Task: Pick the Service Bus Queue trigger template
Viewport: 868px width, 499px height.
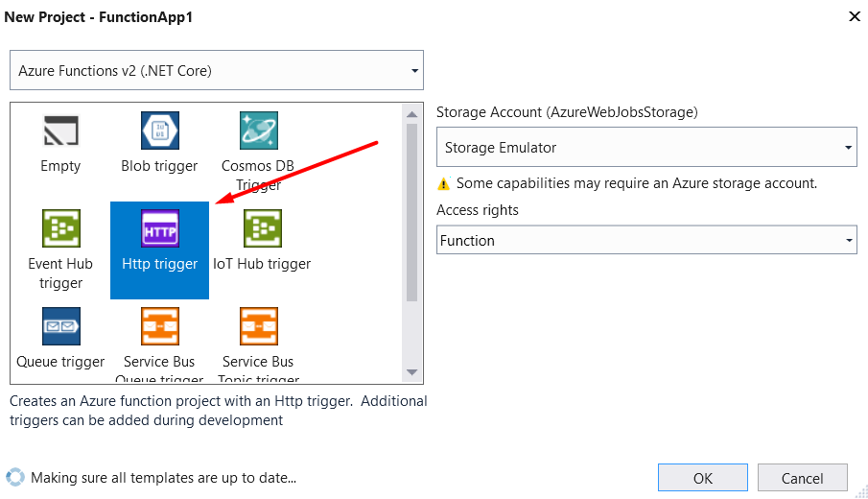Action: [x=159, y=345]
